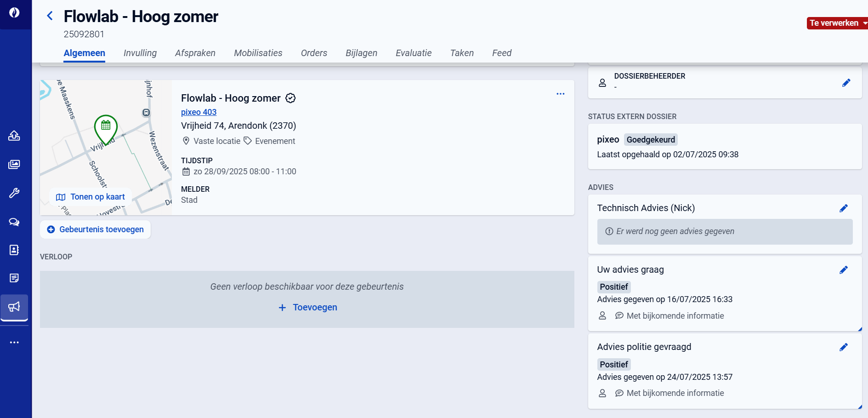This screenshot has width=868, height=418.
Task: Click Tonen op kaart button
Action: [91, 197]
